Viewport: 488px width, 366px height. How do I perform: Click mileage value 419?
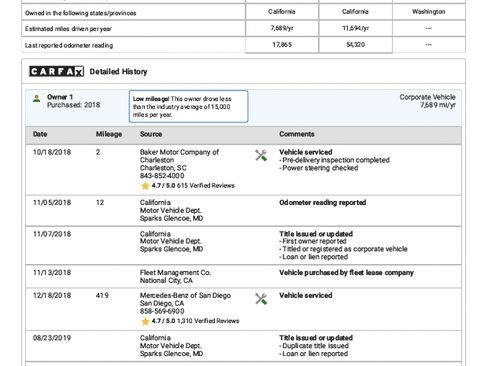point(102,295)
